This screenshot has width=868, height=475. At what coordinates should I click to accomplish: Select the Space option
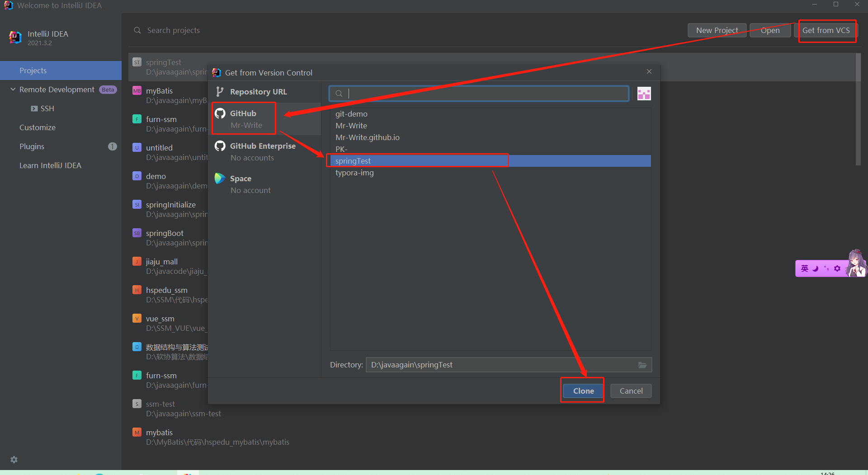coord(264,184)
